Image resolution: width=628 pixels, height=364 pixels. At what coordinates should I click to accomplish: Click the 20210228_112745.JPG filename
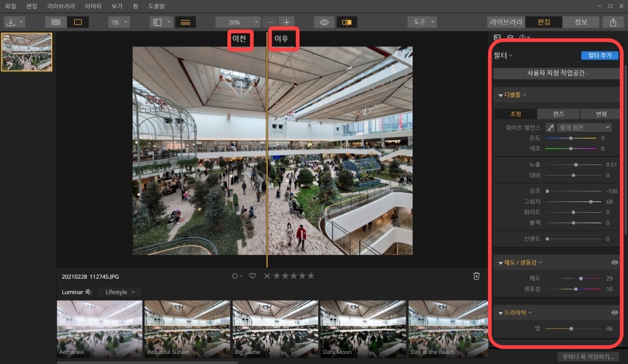coord(90,277)
